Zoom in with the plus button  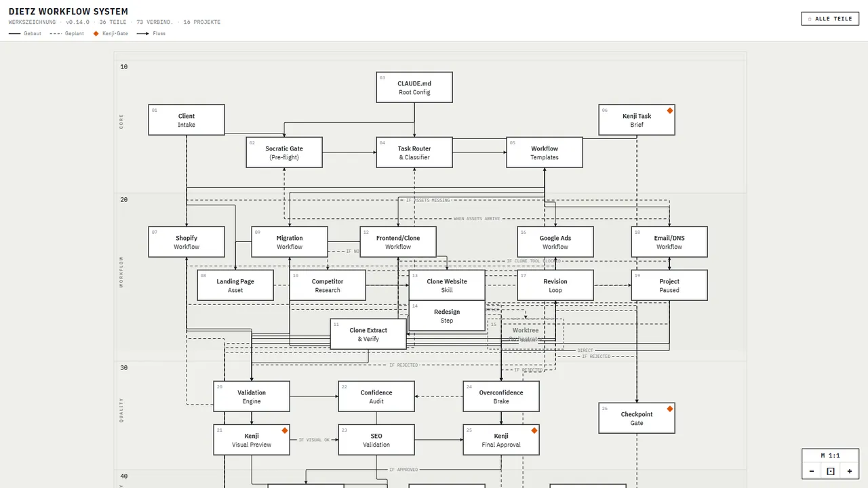[849, 471]
